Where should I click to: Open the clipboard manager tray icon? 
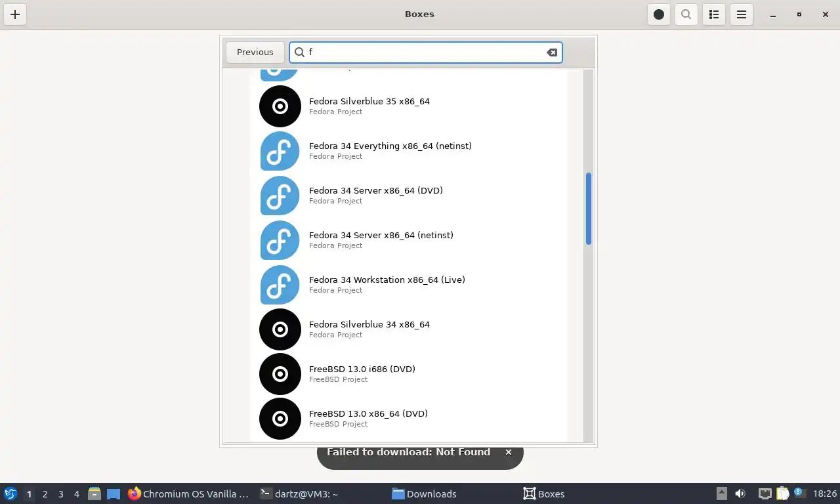(x=783, y=493)
